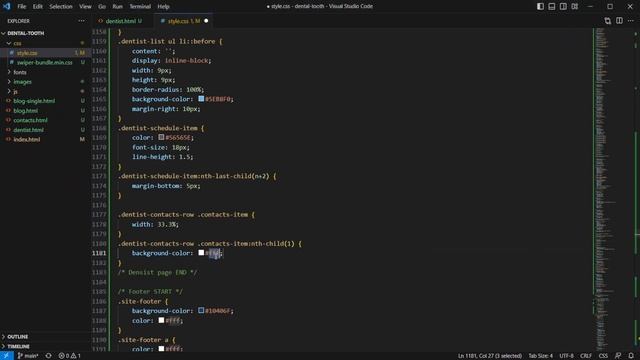640x360 pixels.
Task: Open Customize Layout icon
Action: [x=574, y=6]
